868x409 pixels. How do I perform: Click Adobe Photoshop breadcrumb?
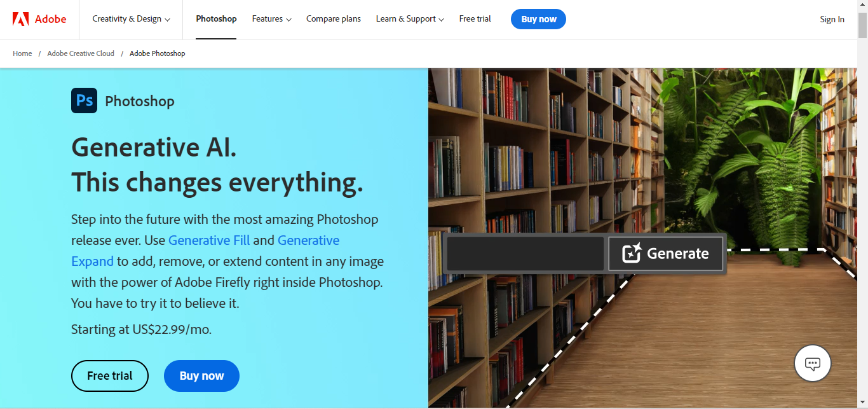point(158,53)
